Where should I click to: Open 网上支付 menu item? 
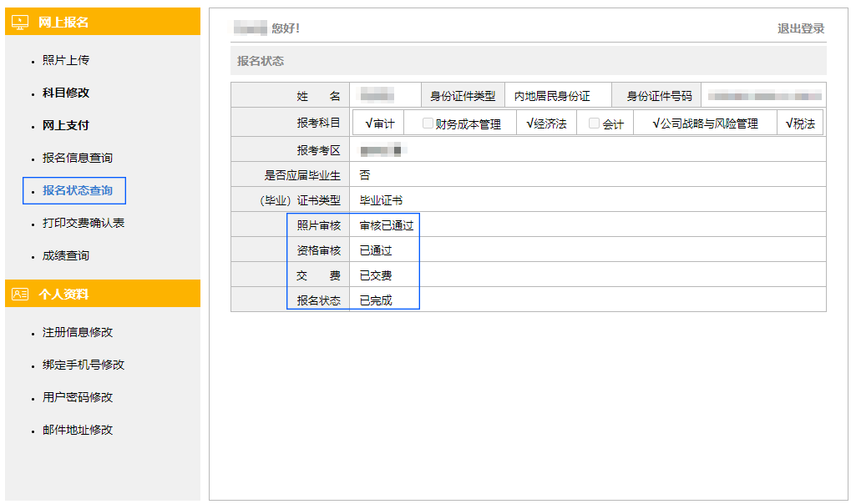pyautogui.click(x=66, y=125)
